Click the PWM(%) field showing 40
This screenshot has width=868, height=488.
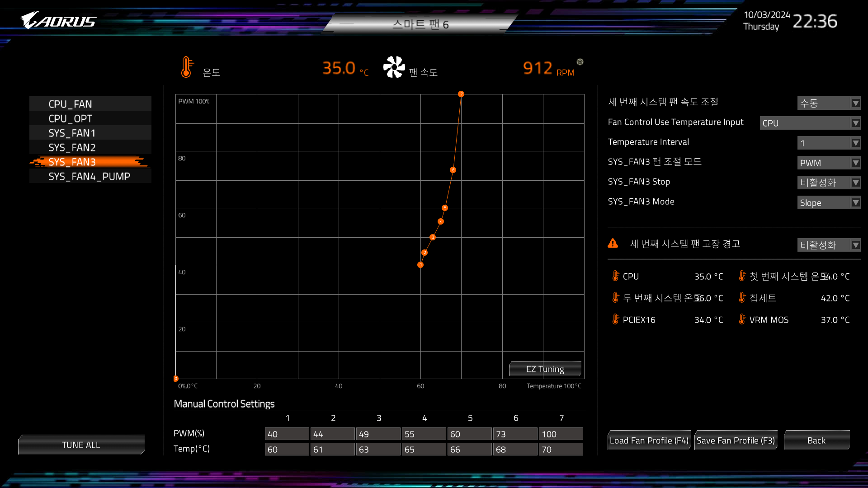[x=287, y=434]
